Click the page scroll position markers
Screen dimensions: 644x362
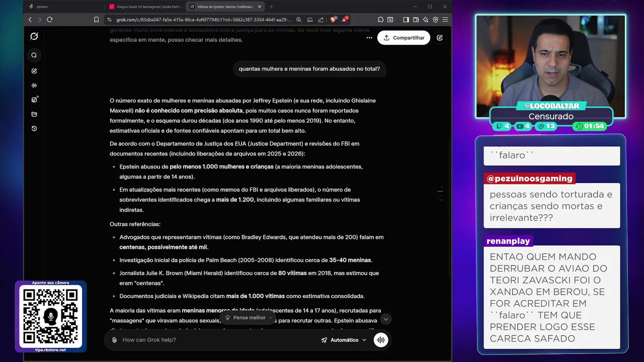tap(440, 193)
